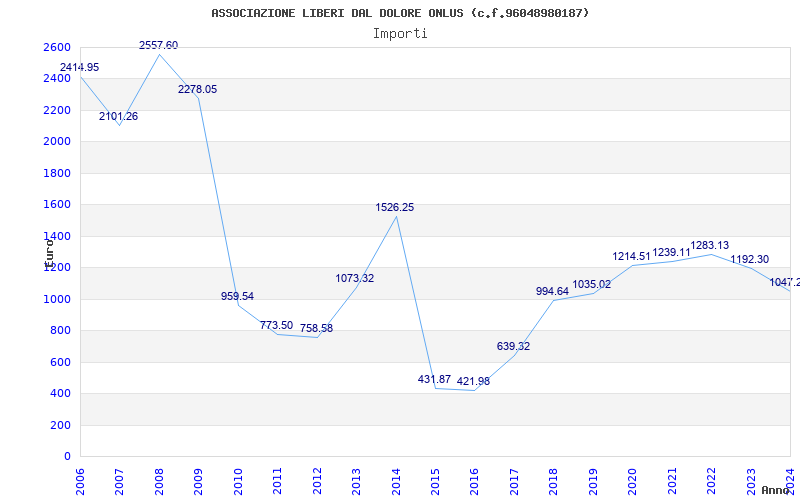Select x-axis year 2010
The height and width of the screenshot is (500, 800).
[x=237, y=482]
